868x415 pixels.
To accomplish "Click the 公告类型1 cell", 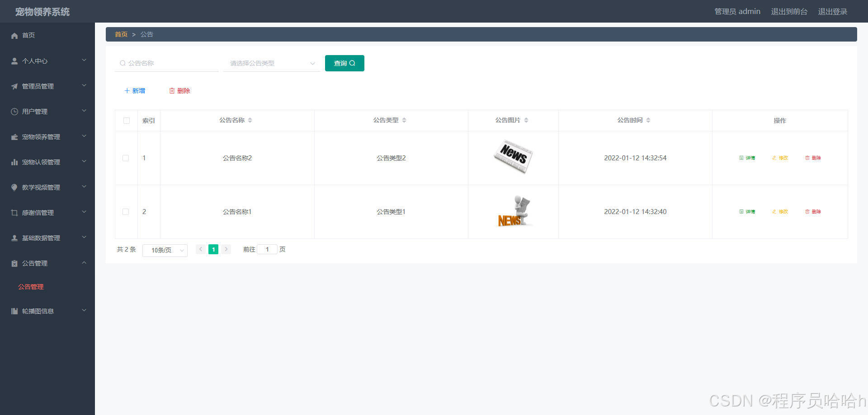I will (x=391, y=212).
